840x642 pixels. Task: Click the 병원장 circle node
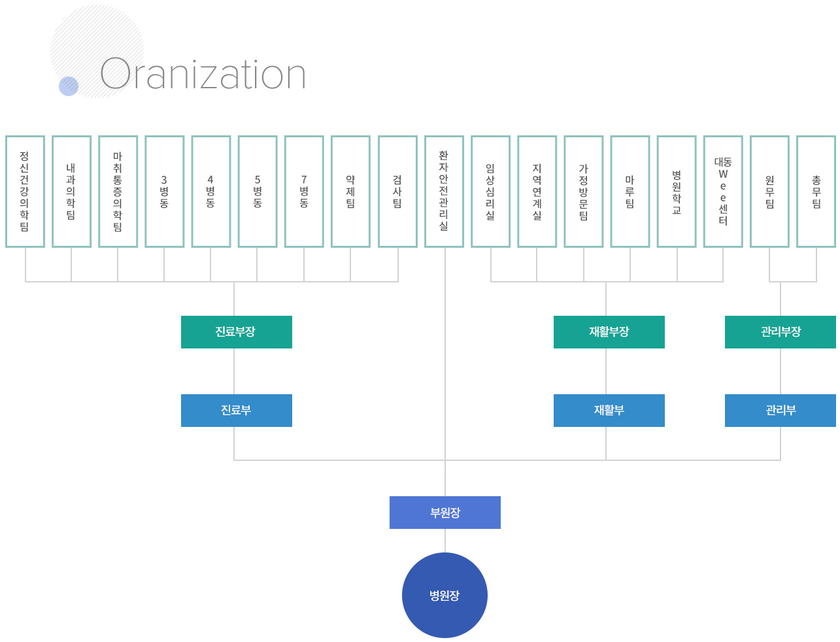tap(445, 595)
